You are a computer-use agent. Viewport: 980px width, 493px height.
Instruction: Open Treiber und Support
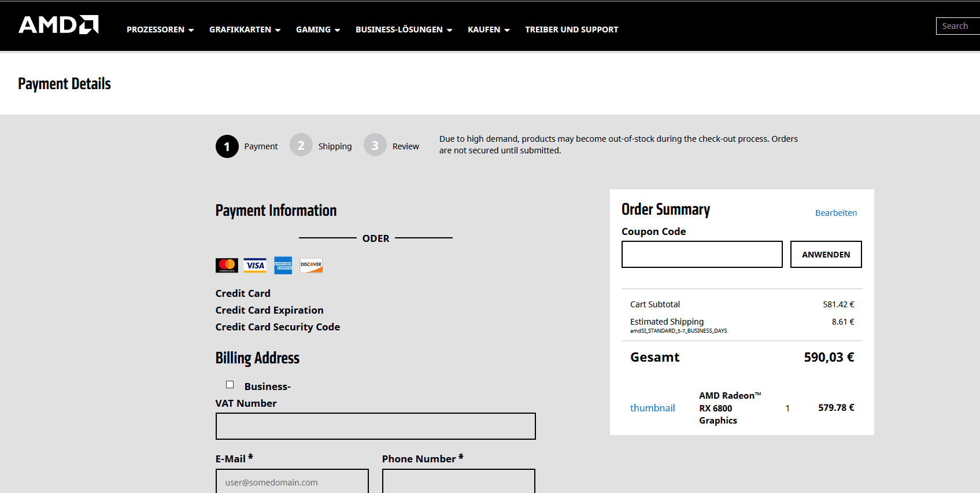[572, 30]
